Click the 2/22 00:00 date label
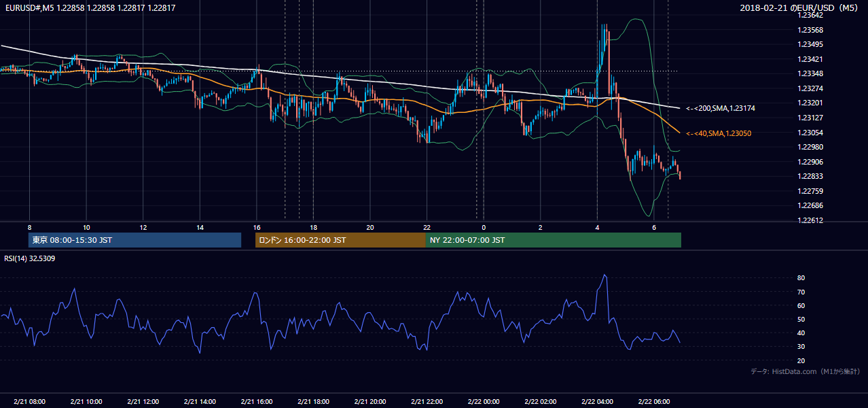The height and width of the screenshot is (408, 868). click(484, 402)
